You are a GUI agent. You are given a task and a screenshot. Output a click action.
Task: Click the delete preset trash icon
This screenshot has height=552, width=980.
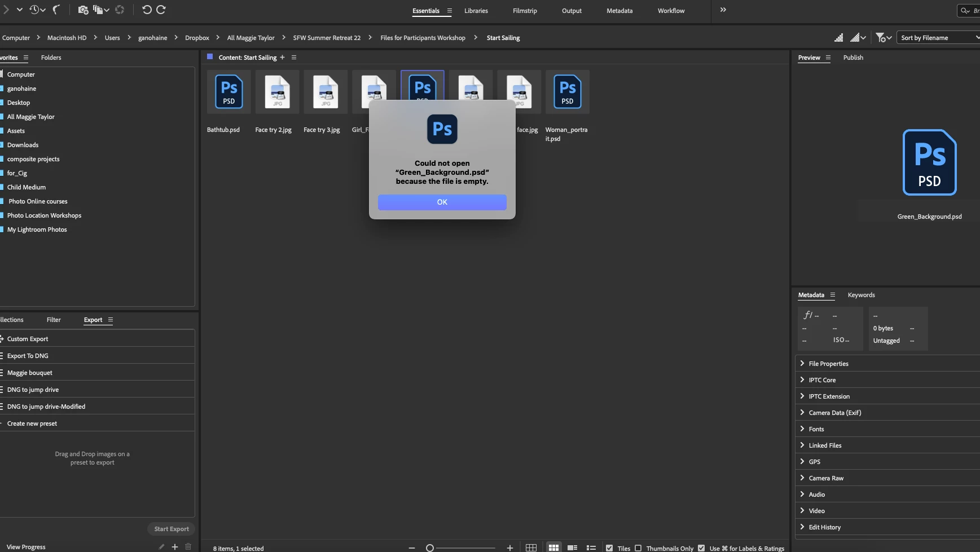tap(188, 547)
